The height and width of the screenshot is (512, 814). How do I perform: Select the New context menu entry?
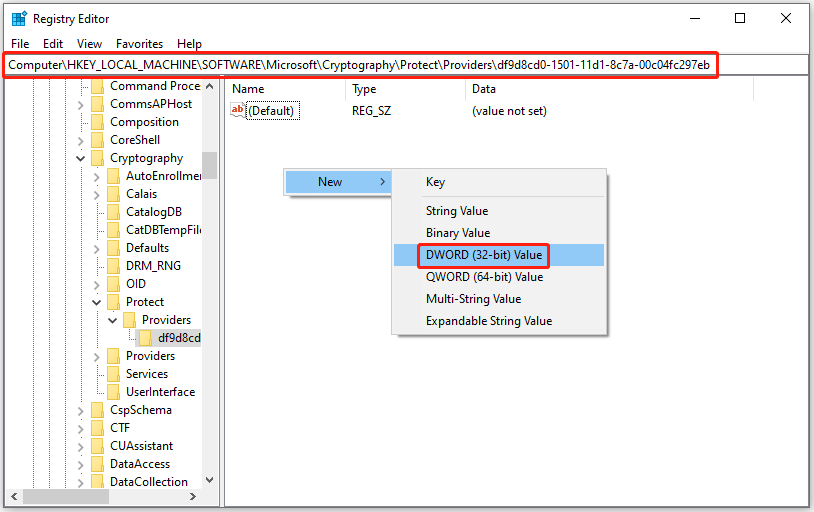pos(338,182)
